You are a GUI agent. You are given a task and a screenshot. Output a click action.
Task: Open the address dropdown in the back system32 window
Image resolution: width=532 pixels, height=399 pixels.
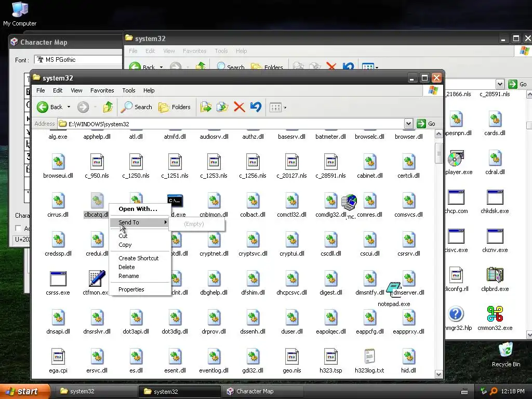[500, 84]
